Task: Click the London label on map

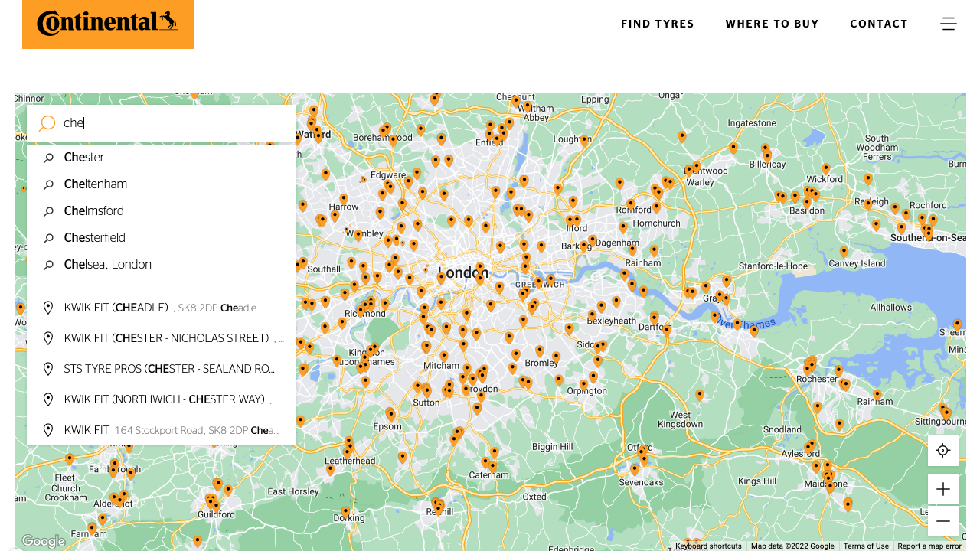Action: [x=462, y=273]
